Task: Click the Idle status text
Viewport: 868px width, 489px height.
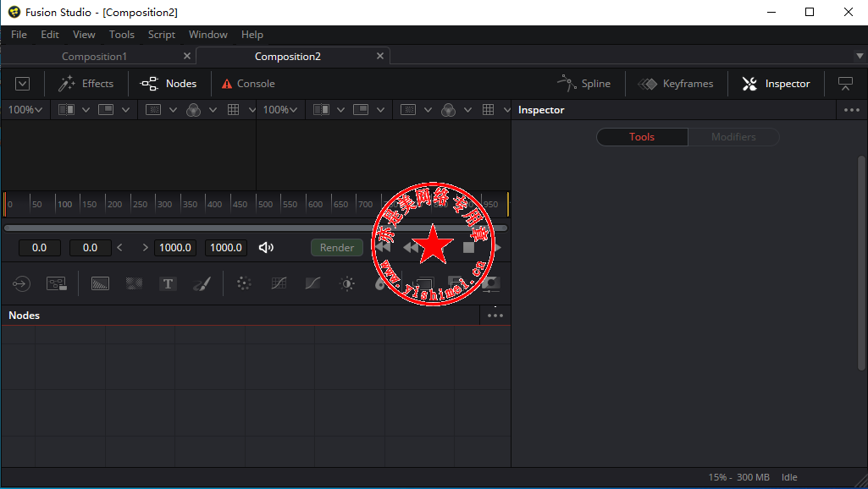Action: click(789, 477)
